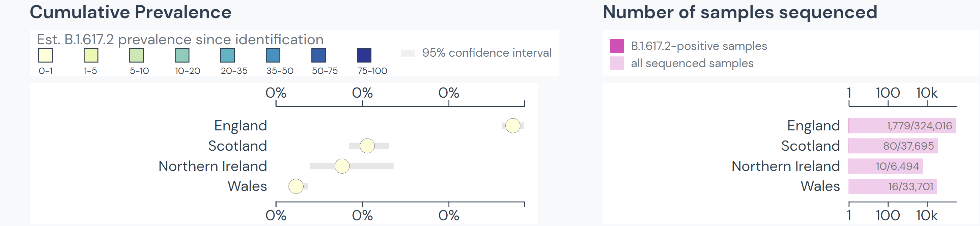Click the 1-5 prevalence color swatch
Image resolution: width=980 pixels, height=226 pixels.
tap(91, 55)
